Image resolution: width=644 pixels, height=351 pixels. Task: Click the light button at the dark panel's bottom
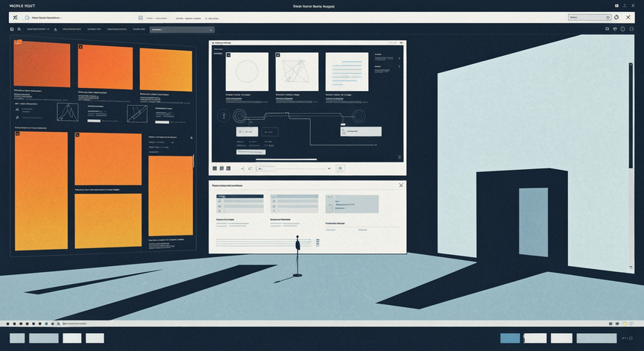pos(251,152)
